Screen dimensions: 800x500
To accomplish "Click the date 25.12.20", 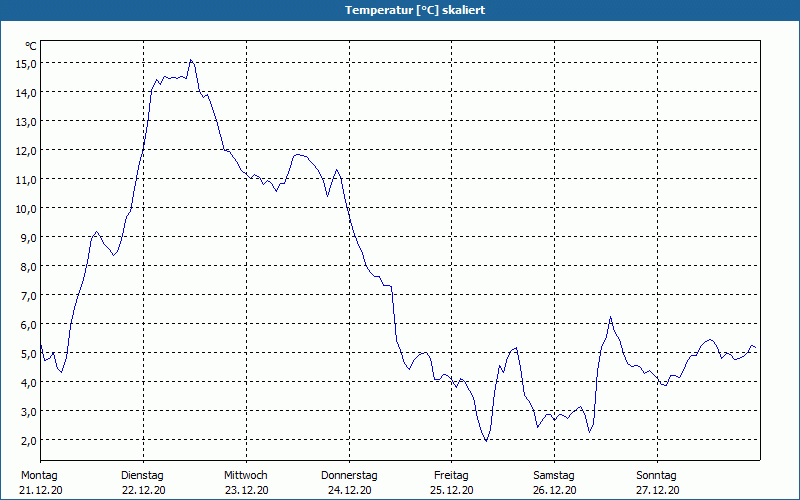I will click(452, 490).
